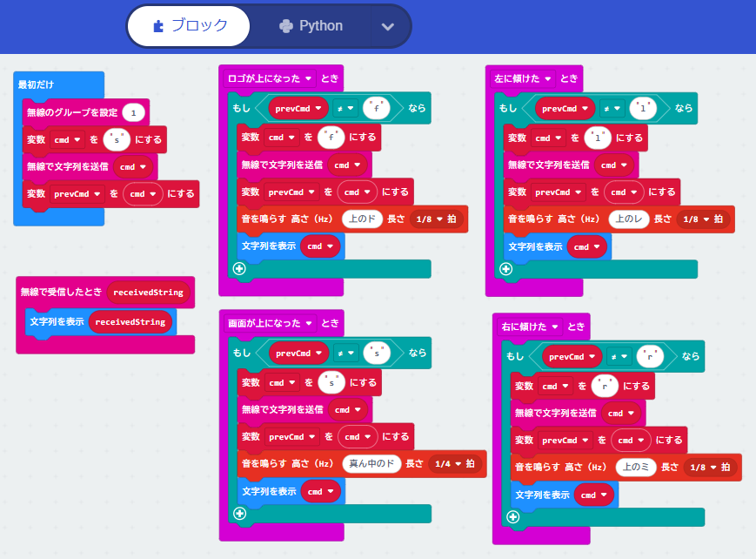Click the receivedString variable in 文字列を表示 block

coord(130,321)
